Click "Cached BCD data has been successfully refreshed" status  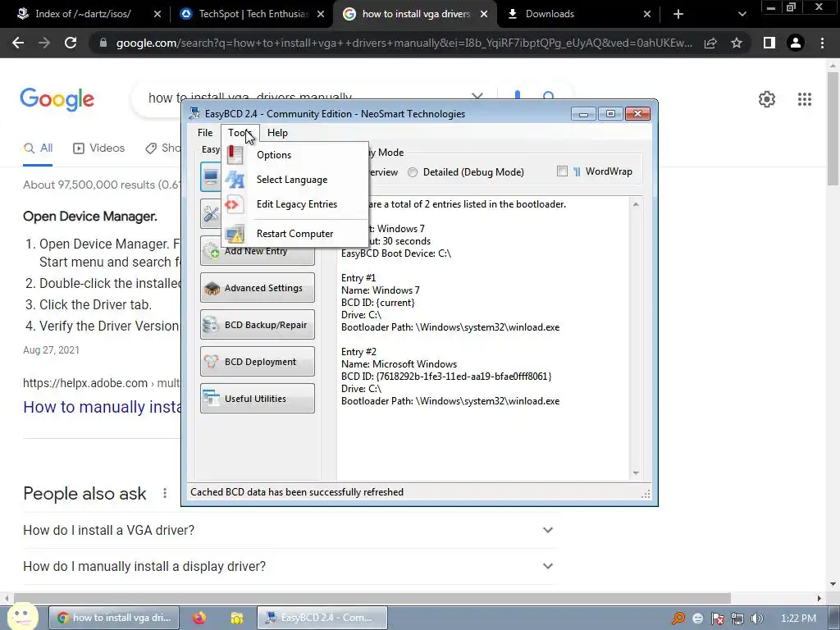pos(297,492)
